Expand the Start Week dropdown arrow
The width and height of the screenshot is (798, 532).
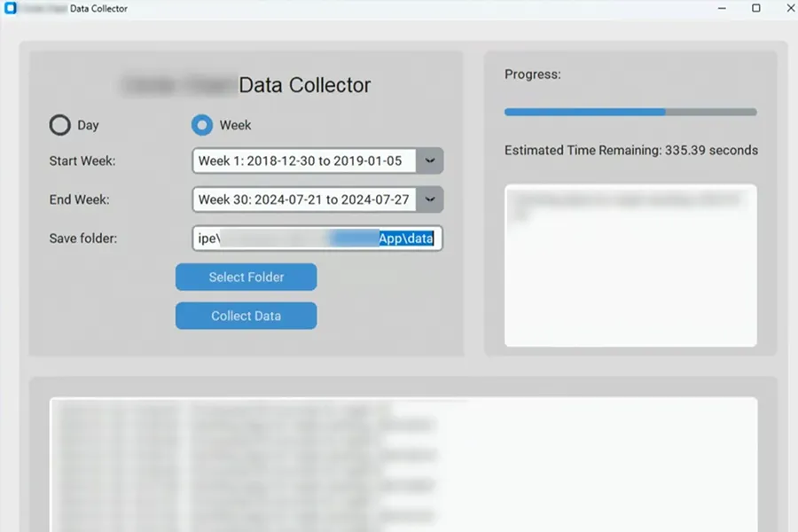[x=430, y=160]
